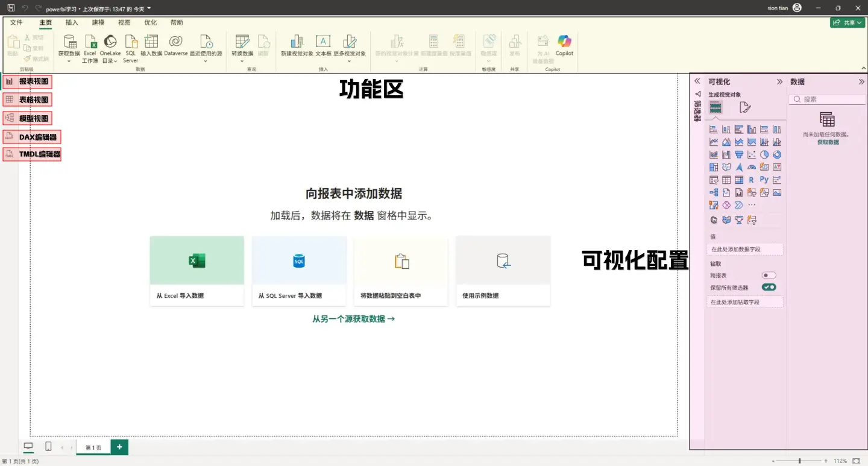
Task: Open 最近使用的源 (Recent sources) icon
Action: pos(206,42)
